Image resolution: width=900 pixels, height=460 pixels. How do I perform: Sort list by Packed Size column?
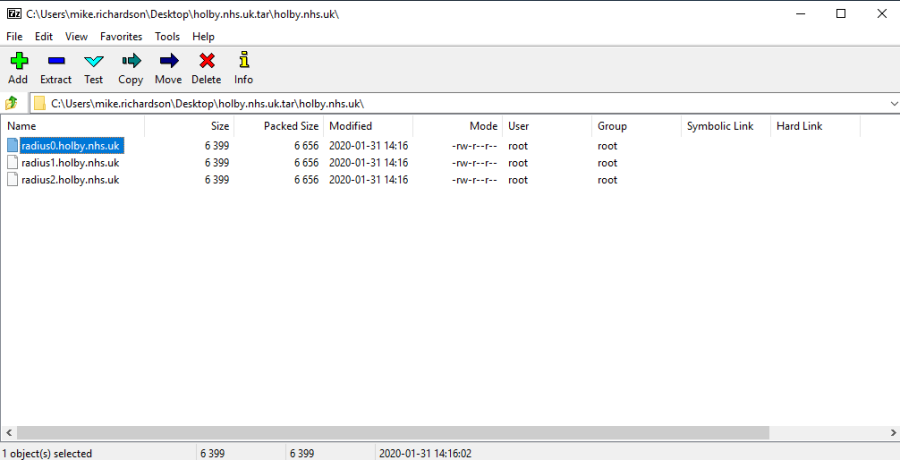(x=291, y=126)
